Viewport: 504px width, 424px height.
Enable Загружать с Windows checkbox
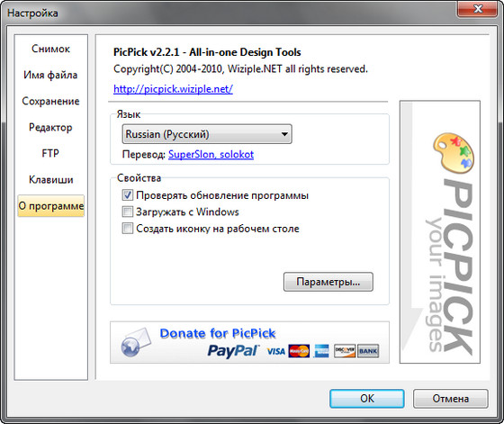tap(127, 212)
